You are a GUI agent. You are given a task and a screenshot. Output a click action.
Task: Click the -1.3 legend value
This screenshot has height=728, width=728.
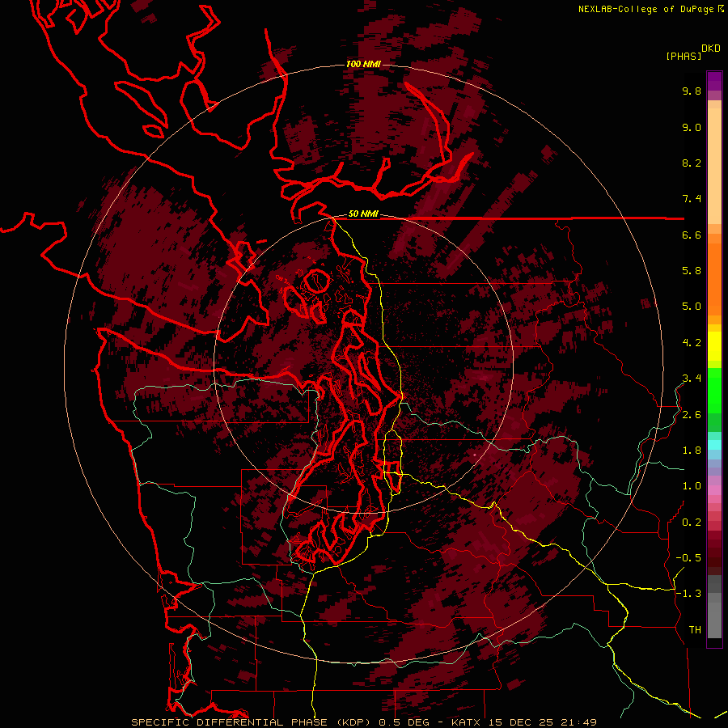pyautogui.click(x=688, y=594)
